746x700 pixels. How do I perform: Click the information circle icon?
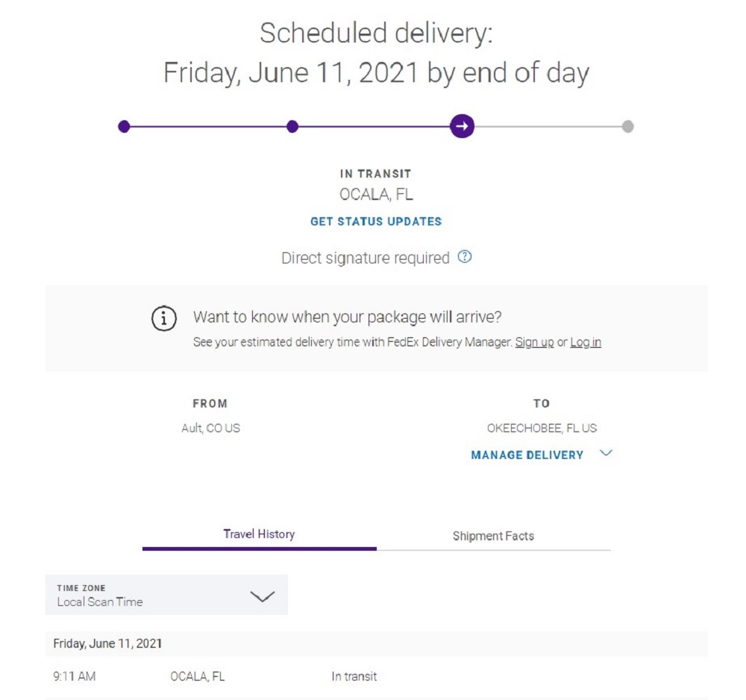(x=164, y=319)
